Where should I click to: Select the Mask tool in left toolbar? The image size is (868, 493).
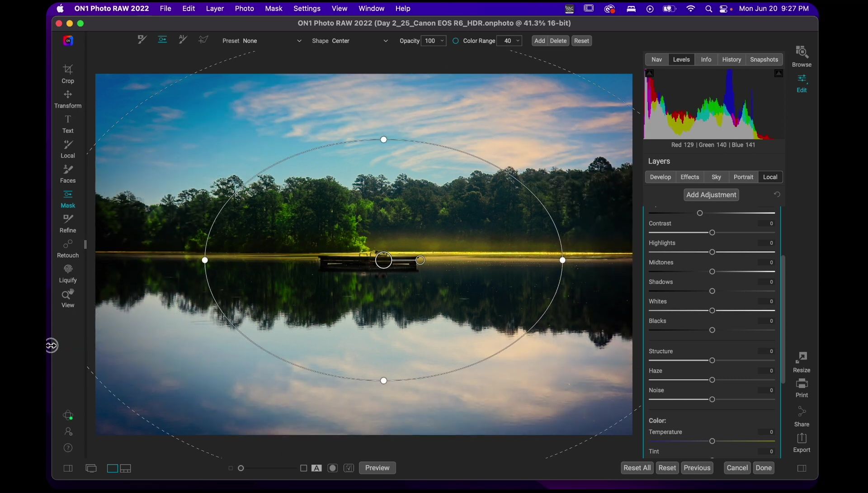click(x=68, y=199)
